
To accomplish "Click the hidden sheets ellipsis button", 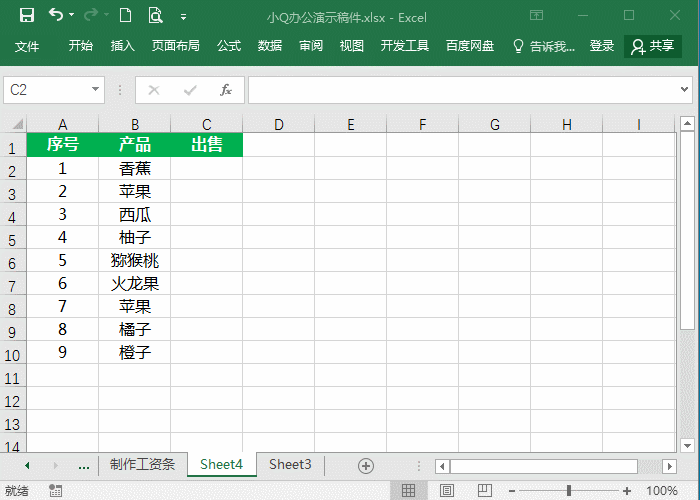I will (x=84, y=466).
